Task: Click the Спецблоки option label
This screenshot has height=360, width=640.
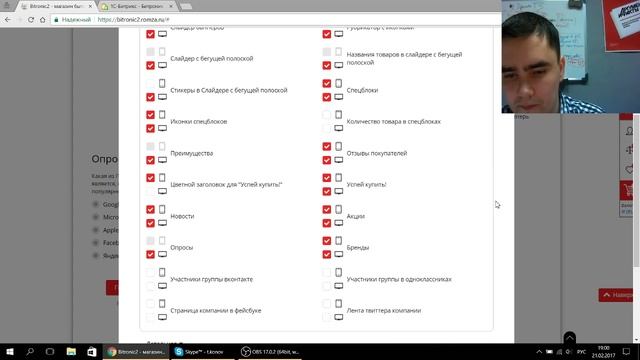Action: (x=362, y=90)
